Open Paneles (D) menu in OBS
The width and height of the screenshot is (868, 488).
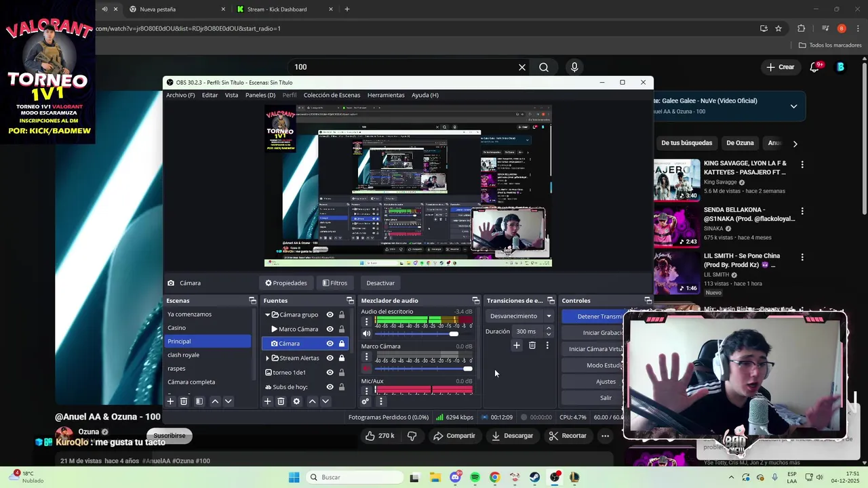point(260,95)
